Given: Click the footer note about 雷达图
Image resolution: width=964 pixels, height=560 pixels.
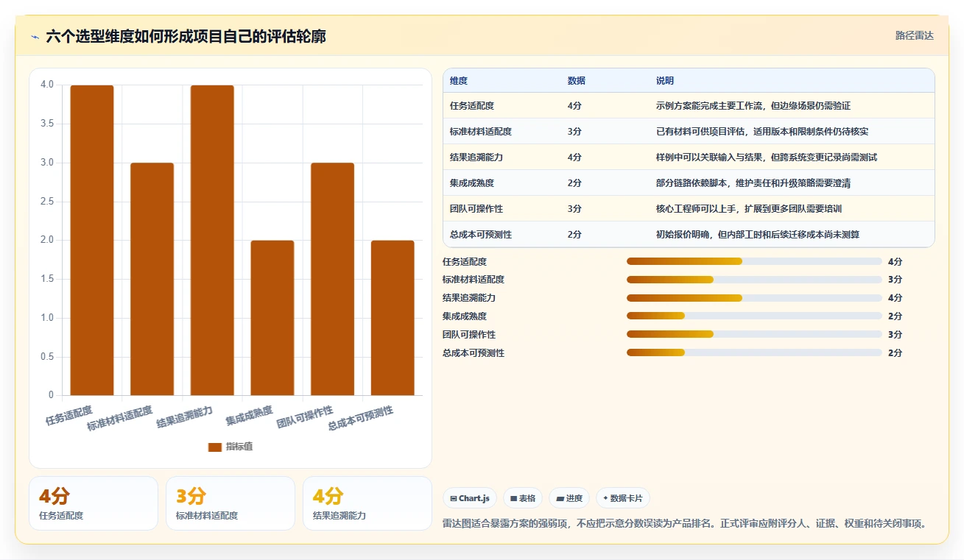Looking at the screenshot, I should (x=684, y=524).
